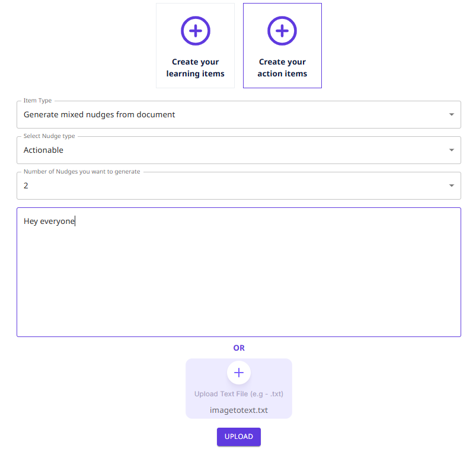
Task: Click the 'OR' separator text
Action: tap(238, 348)
